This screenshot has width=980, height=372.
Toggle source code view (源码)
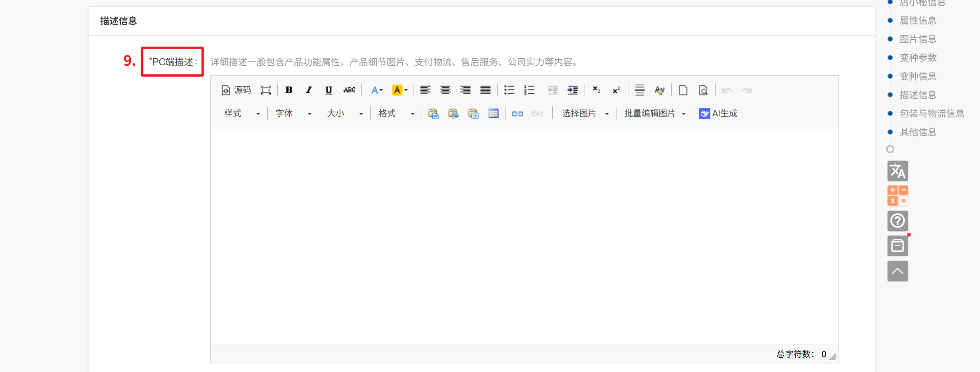pyautogui.click(x=236, y=90)
